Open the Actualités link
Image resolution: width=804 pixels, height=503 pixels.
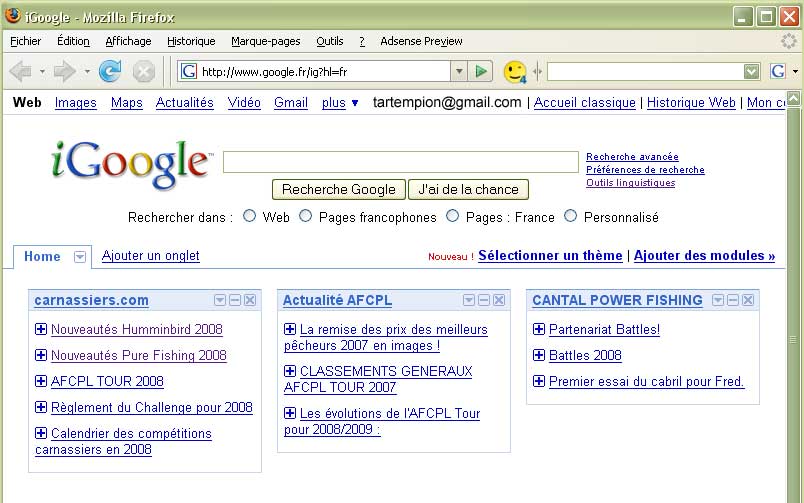click(x=185, y=103)
